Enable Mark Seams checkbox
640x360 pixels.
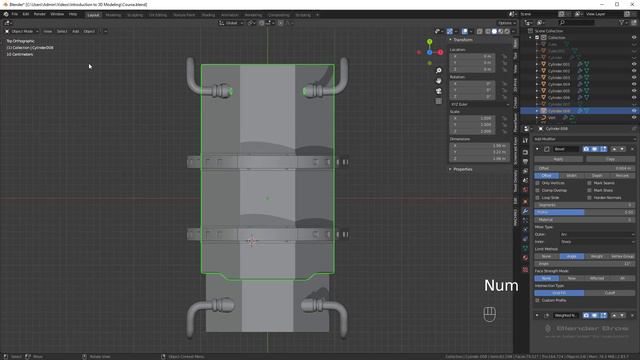[589, 183]
